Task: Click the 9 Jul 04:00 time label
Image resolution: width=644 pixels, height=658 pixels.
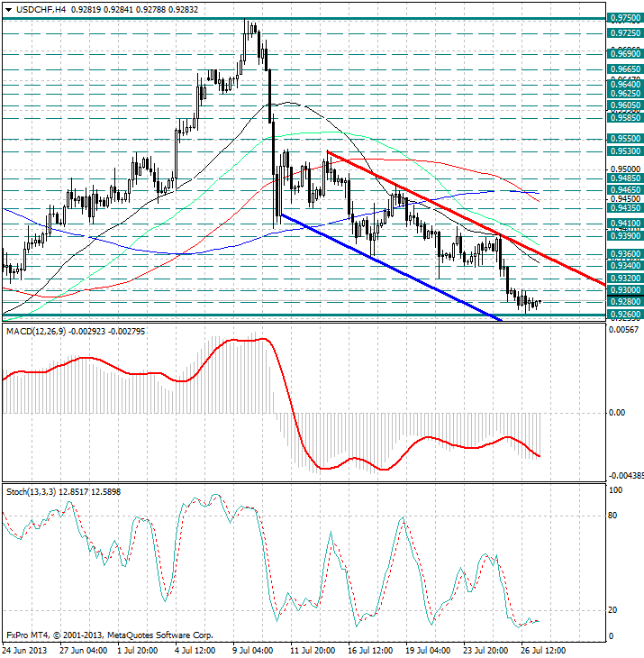Action: click(253, 651)
